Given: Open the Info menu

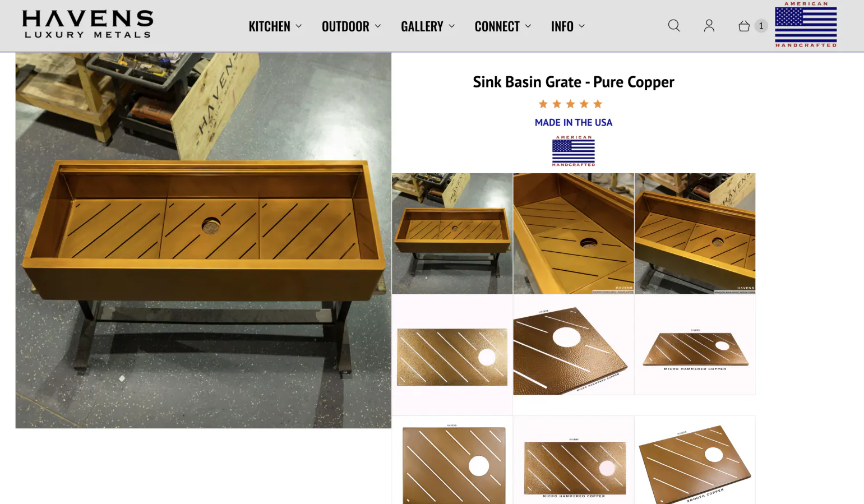Looking at the screenshot, I should click(x=568, y=26).
